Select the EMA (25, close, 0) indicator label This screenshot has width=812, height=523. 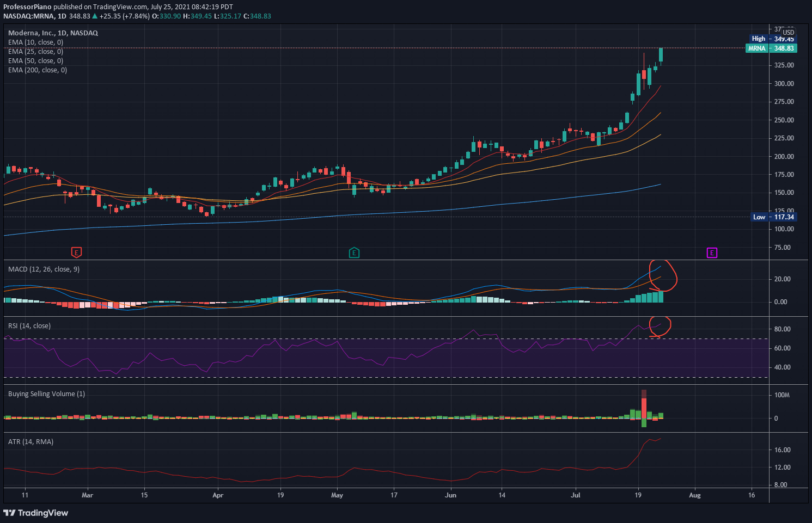click(x=35, y=51)
